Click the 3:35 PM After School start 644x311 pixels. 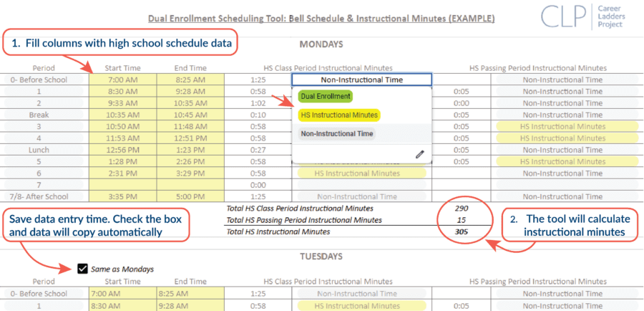(123, 196)
